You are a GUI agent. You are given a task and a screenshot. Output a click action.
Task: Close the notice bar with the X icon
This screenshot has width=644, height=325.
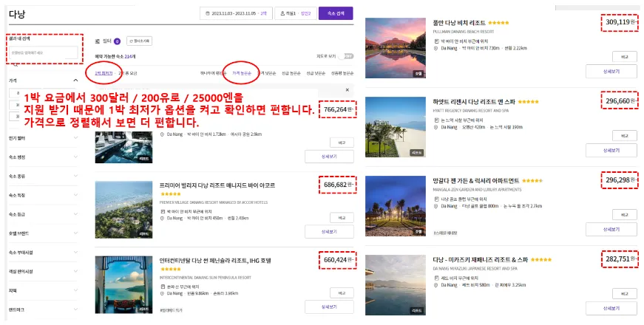click(347, 90)
